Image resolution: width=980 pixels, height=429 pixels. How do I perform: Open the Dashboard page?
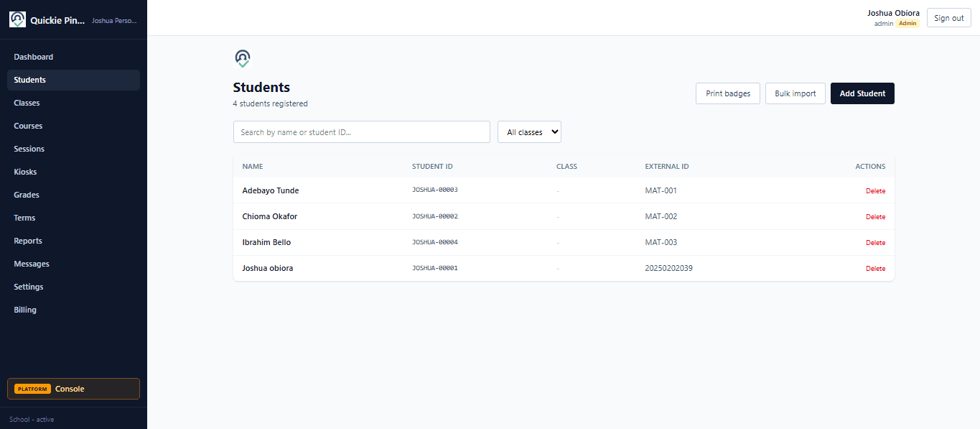tap(73, 57)
